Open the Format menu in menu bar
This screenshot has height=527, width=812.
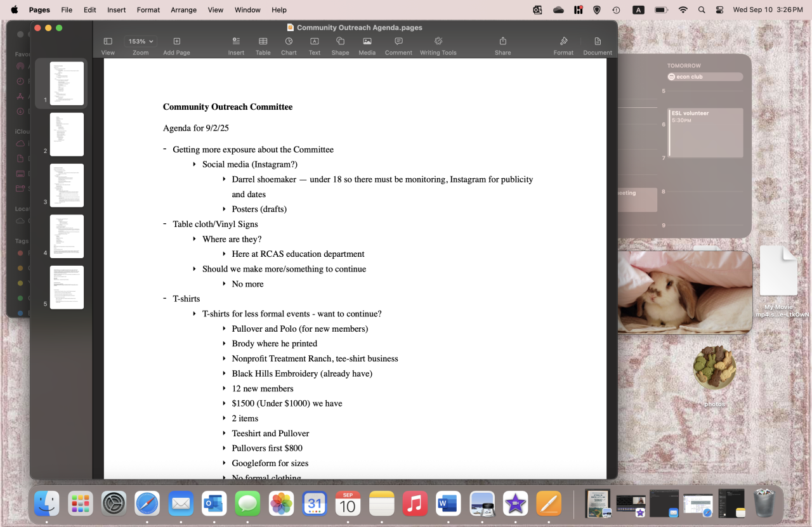148,10
